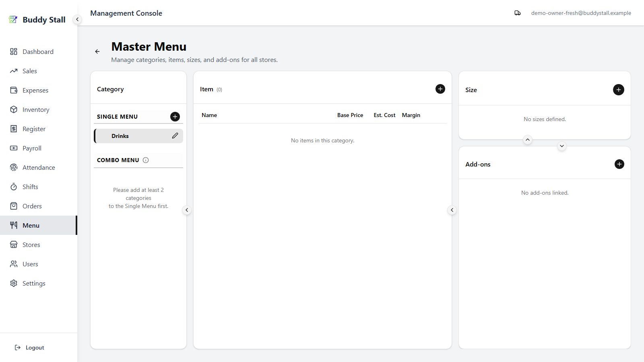Click the Name column header
644x362 pixels.
[x=209, y=115]
